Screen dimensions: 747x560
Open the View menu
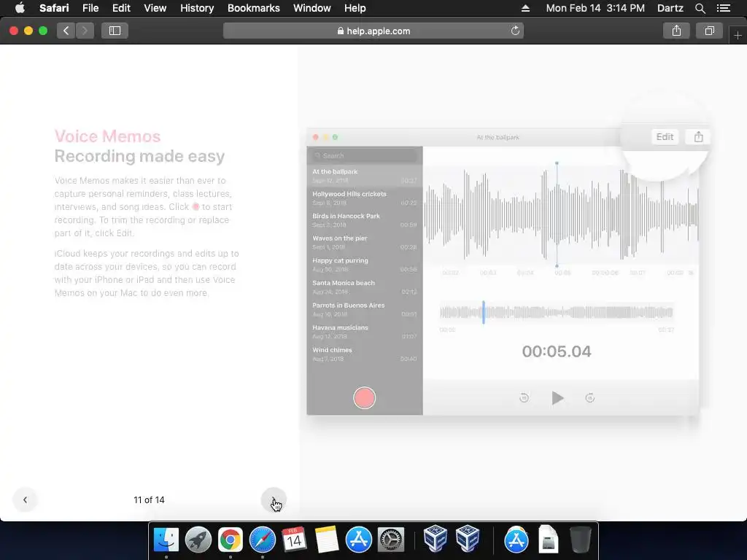155,8
